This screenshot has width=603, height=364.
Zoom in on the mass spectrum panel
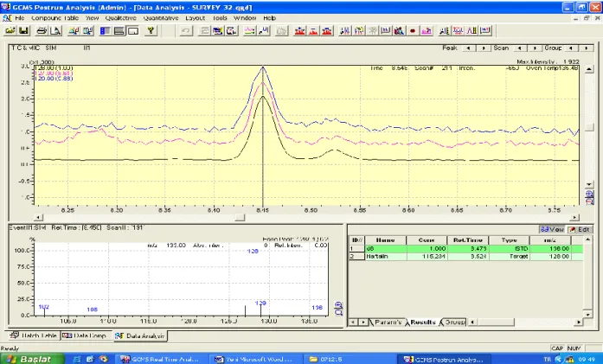[x=338, y=305]
